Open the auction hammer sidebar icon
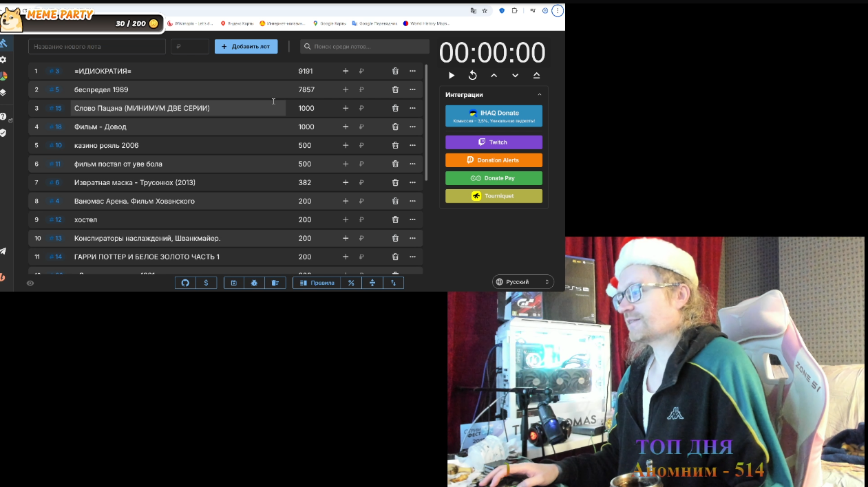The image size is (868, 487). coord(3,43)
